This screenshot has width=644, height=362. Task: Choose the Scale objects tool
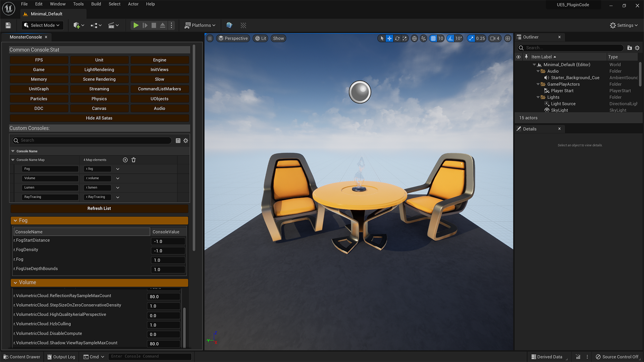405,38
